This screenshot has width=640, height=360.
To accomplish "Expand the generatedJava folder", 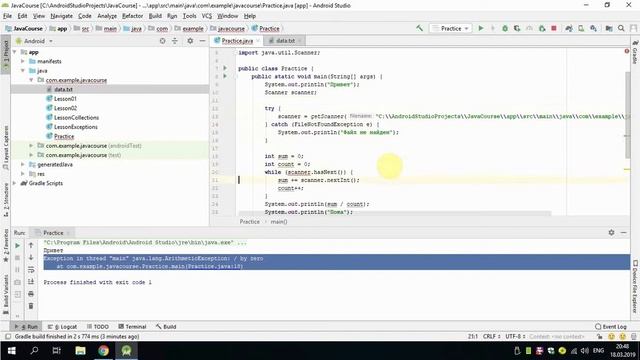I will [23, 164].
